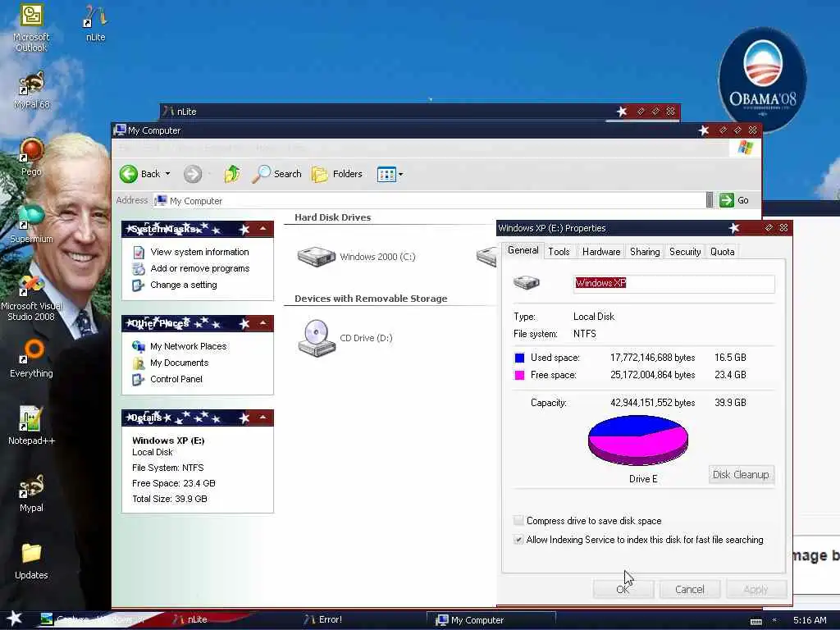The width and height of the screenshot is (840, 630).
Task: Open My Documents link
Action: coord(179,363)
